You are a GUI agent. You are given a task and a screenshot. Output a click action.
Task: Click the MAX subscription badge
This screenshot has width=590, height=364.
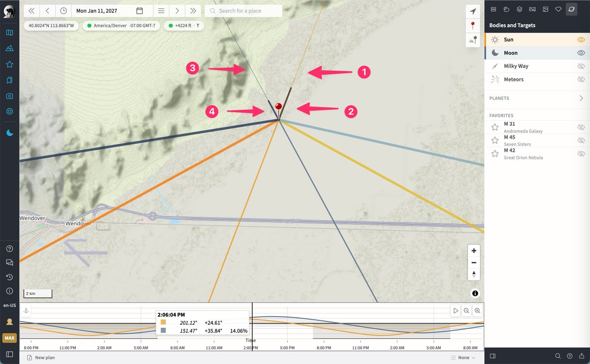(9, 338)
